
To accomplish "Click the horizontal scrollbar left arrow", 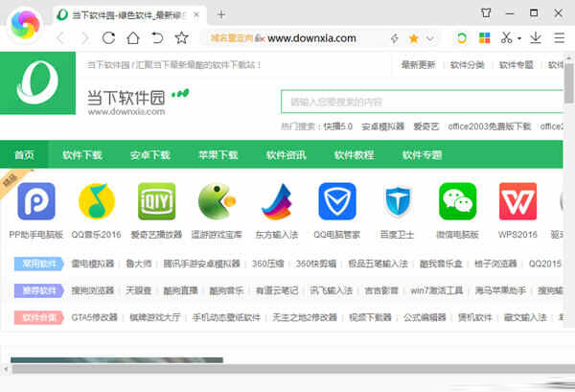I will tap(5, 369).
